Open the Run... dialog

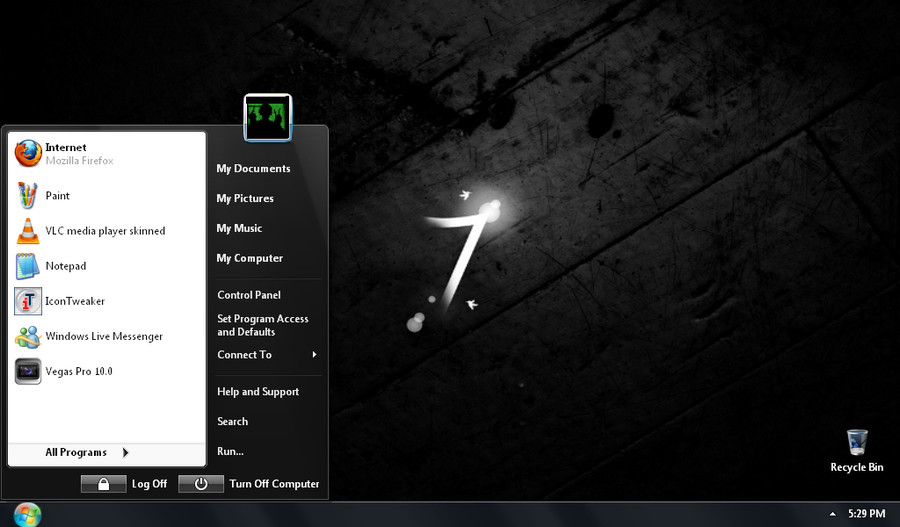[230, 452]
